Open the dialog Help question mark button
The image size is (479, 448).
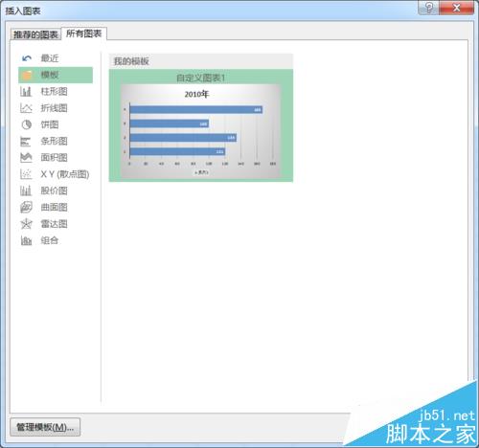429,8
